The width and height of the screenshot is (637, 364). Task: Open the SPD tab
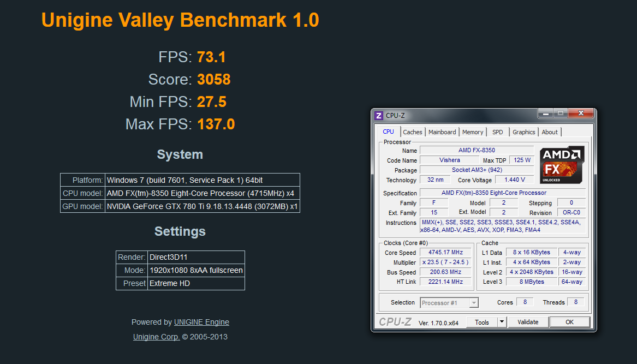coord(498,132)
